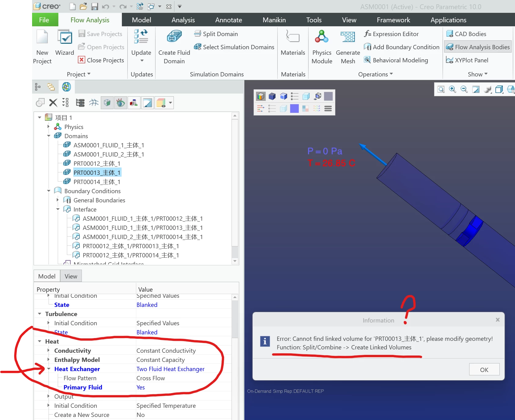Click the streamline arrows icon
This screenshot has width=515, height=420.
tap(261, 109)
